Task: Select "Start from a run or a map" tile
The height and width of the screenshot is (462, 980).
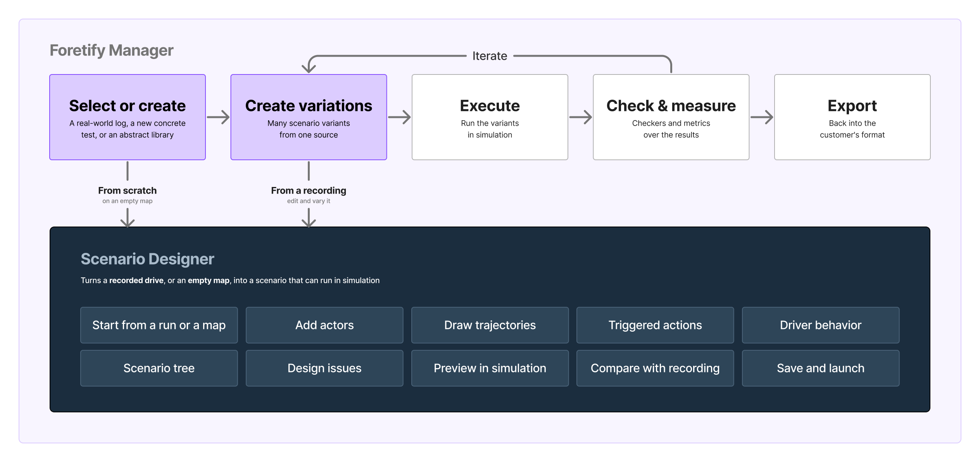Action: (159, 325)
